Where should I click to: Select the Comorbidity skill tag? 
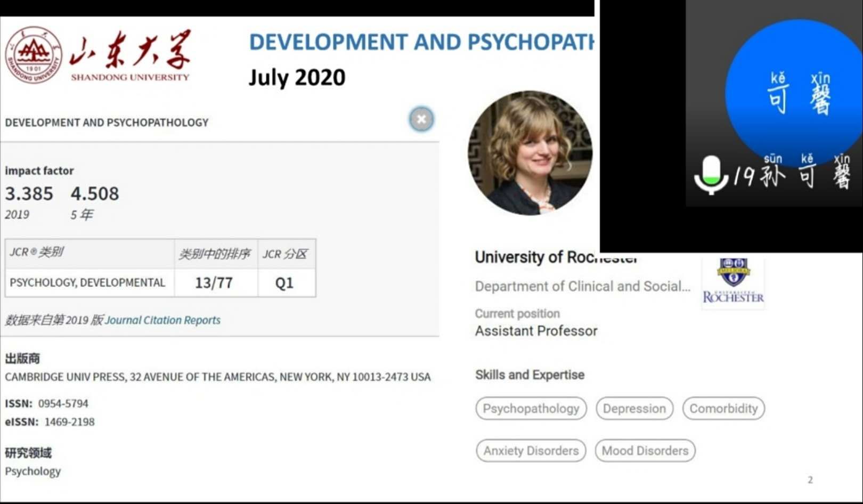click(x=723, y=409)
